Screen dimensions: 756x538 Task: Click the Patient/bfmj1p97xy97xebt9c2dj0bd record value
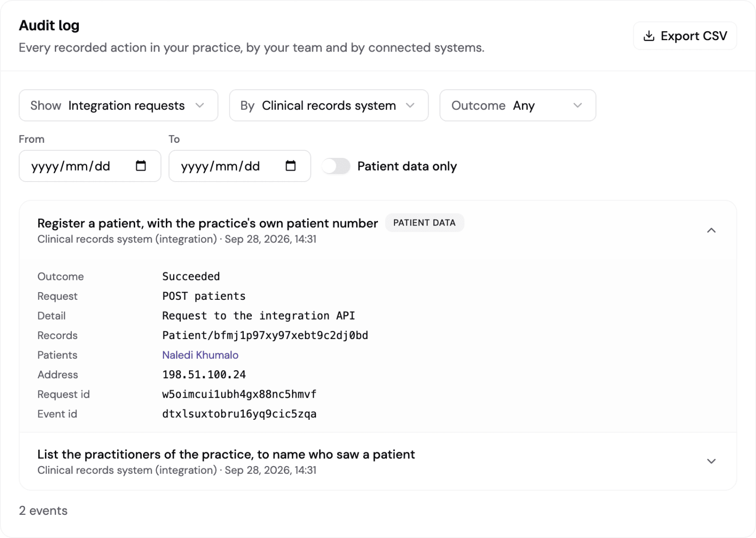click(x=265, y=336)
